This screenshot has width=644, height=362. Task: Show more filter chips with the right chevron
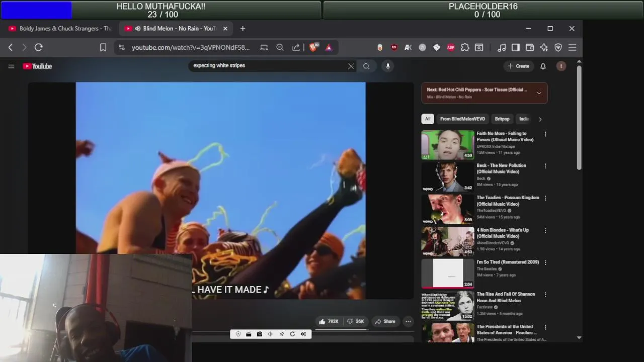point(540,119)
